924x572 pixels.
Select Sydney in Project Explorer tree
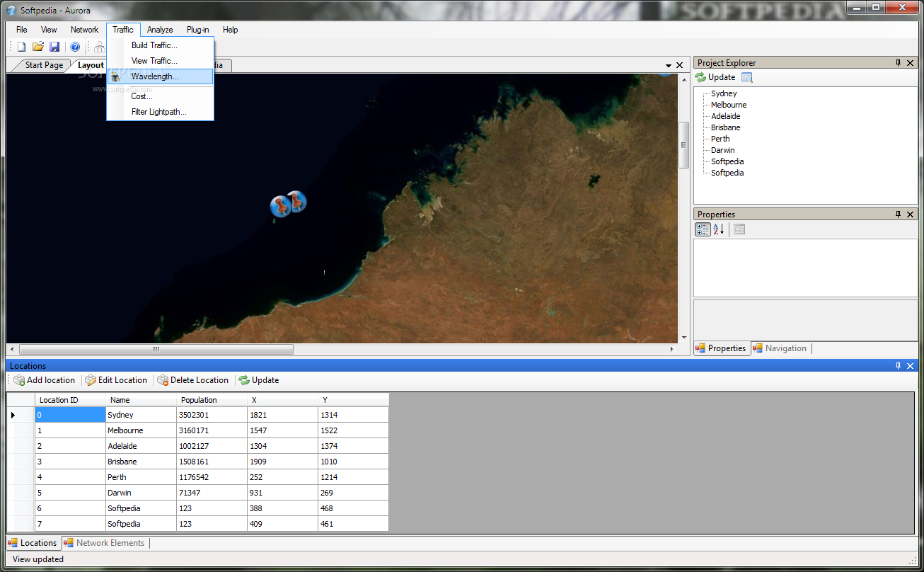(724, 93)
